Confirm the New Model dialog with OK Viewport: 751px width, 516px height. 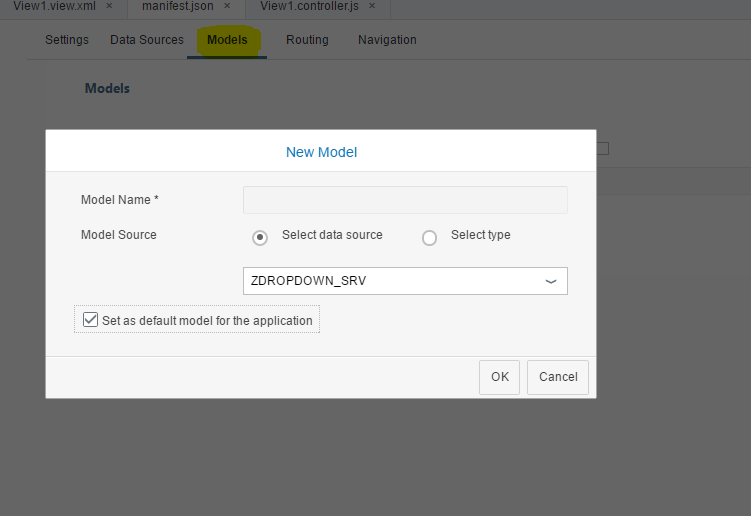tap(499, 377)
